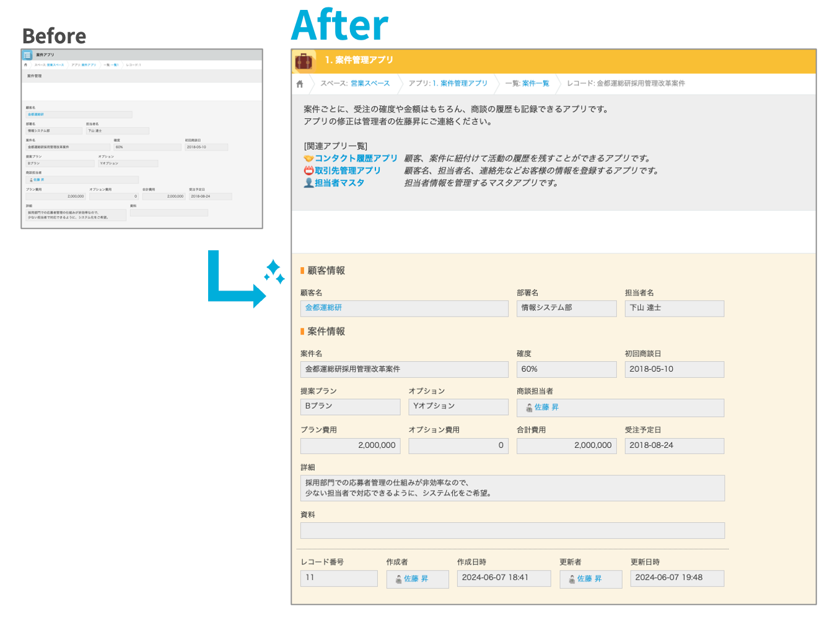
Task: Click the 更新者 user avatar icon
Action: (x=572, y=579)
